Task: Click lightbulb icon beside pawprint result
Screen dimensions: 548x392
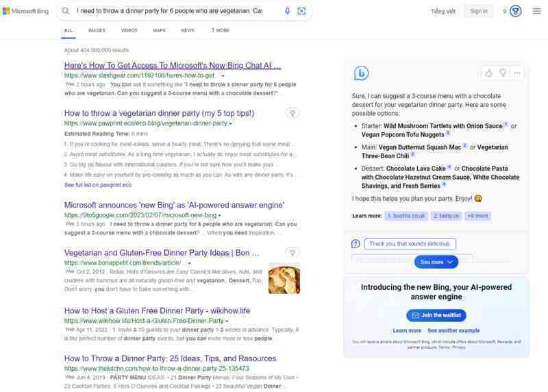Action: point(292,113)
